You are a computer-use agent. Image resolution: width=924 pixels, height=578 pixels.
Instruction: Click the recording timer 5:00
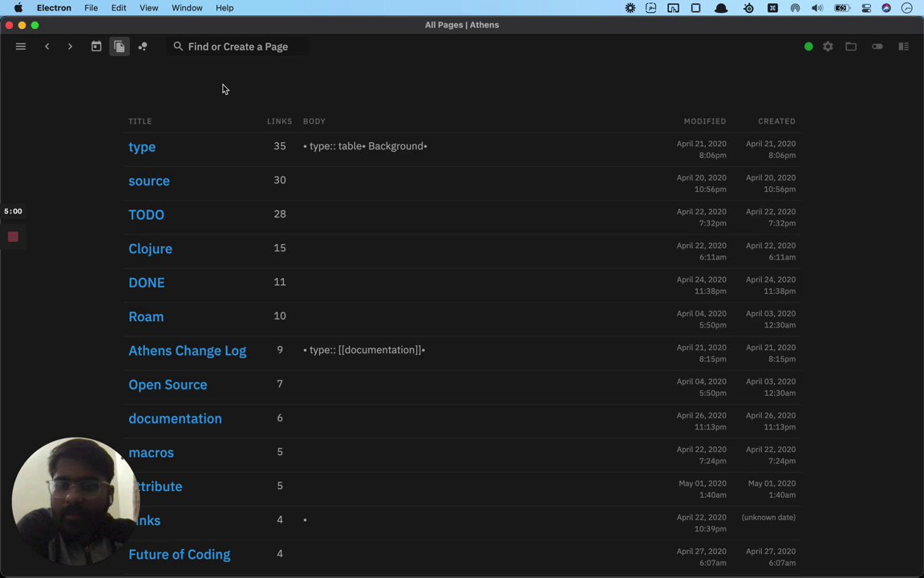[x=13, y=211]
